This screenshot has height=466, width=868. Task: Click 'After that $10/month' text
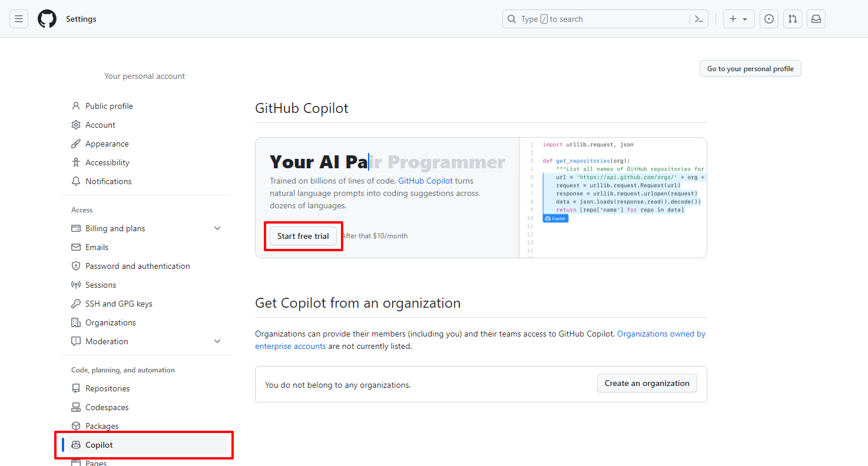pyautogui.click(x=375, y=236)
